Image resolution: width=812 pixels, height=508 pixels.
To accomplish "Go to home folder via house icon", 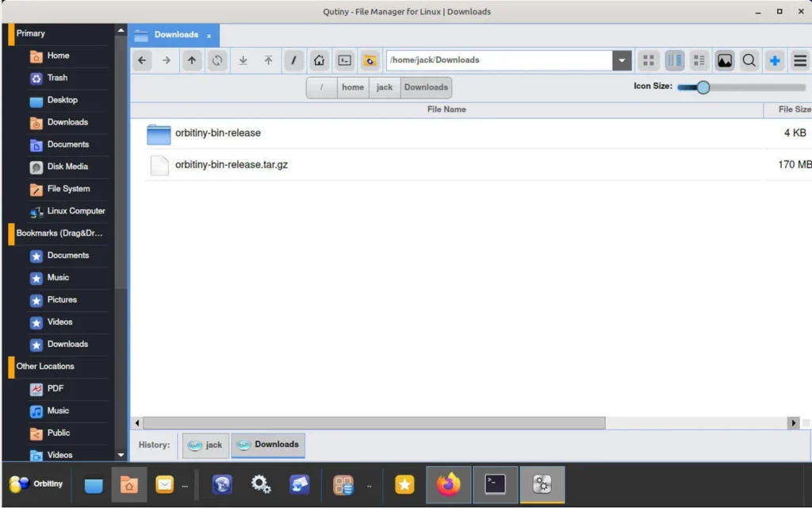I will 319,60.
